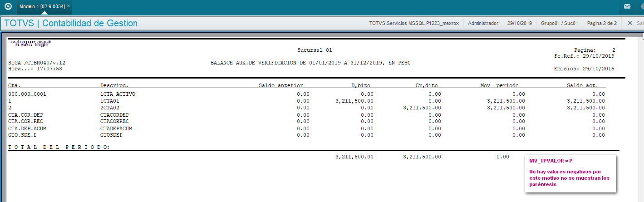Image resolution: width=644 pixels, height=202 pixels.
Task: Click account code 000.000.0001
Action: (27, 94)
